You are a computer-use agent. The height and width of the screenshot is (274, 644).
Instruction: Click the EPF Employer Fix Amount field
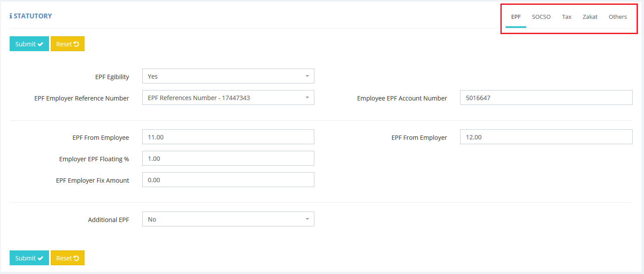click(x=228, y=180)
